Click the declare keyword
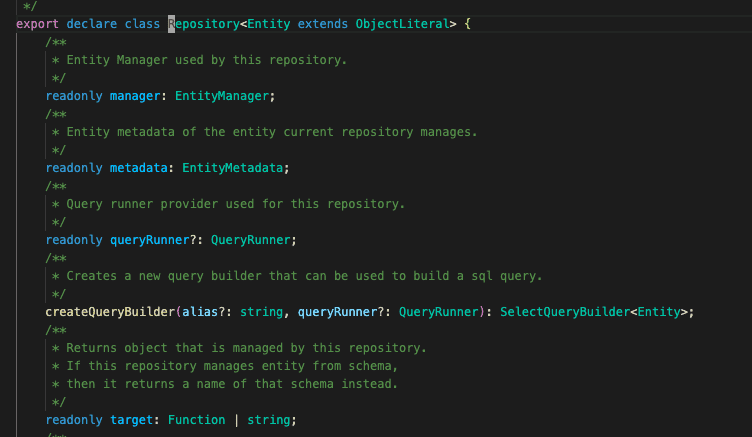752x437 pixels. click(x=93, y=22)
